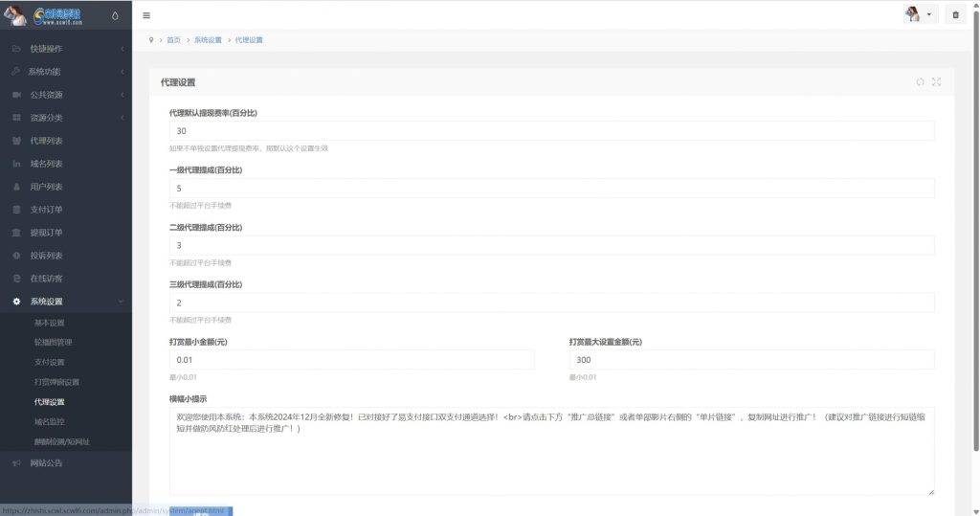The height and width of the screenshot is (516, 980).
Task: Click the 系统设置 breadcrumb link
Action: 208,40
